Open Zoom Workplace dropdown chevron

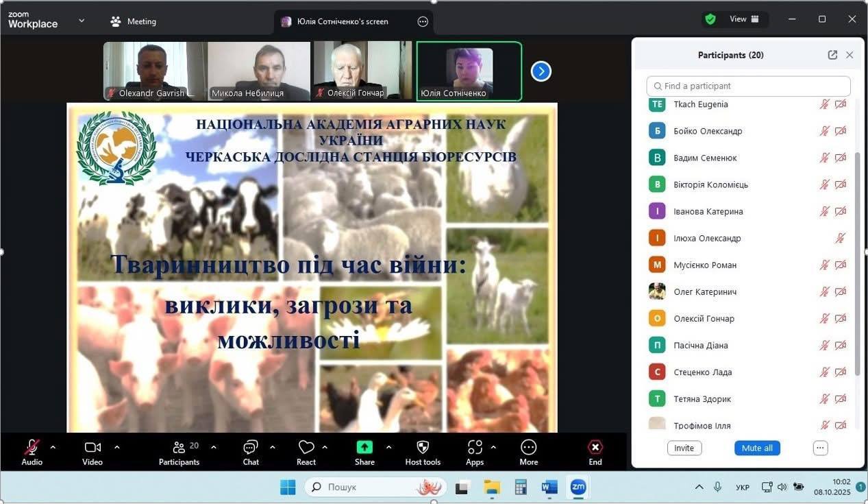[82, 21]
